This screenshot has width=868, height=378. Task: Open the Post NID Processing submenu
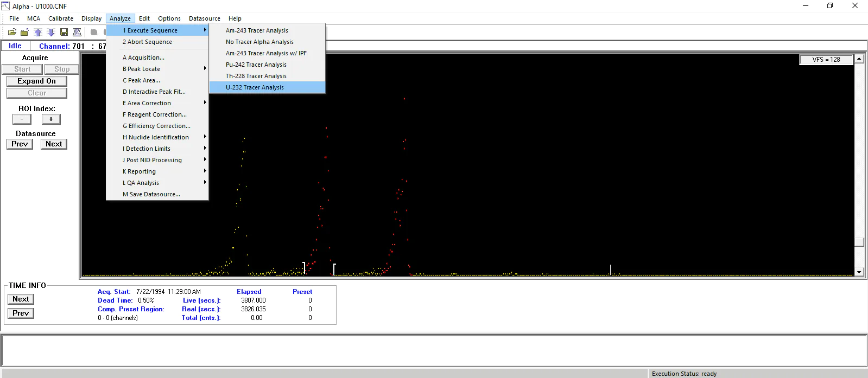(x=157, y=160)
